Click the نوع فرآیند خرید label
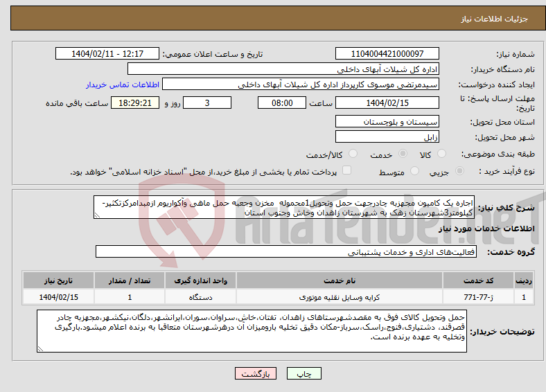The width and height of the screenshot is (546, 392). (507, 171)
